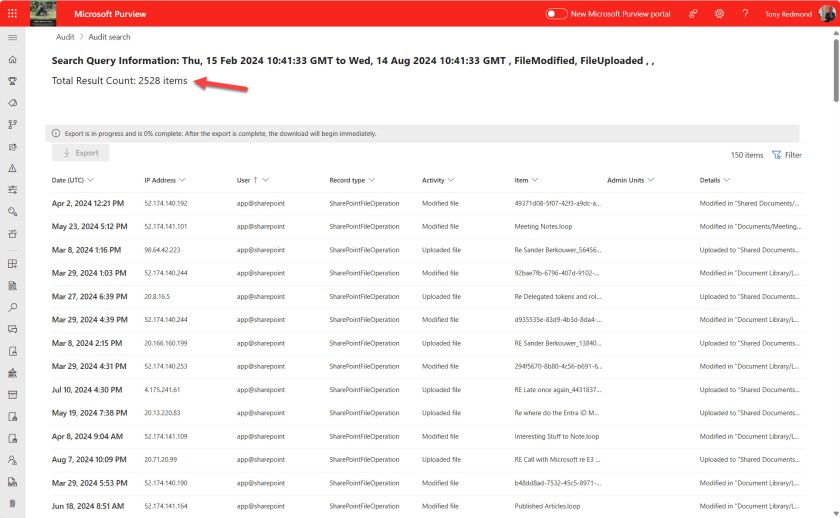Open the Interesting Stuff to Note.loop item
This screenshot has height=518, width=840.
point(557,437)
